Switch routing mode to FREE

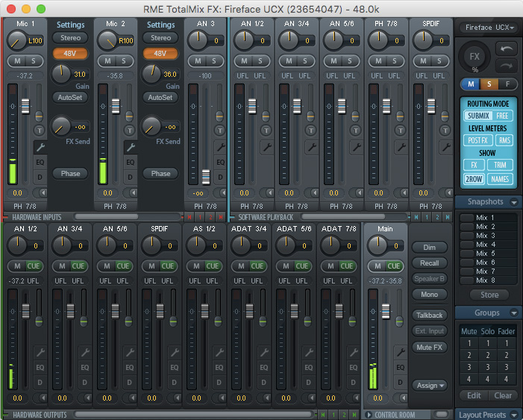(x=503, y=116)
